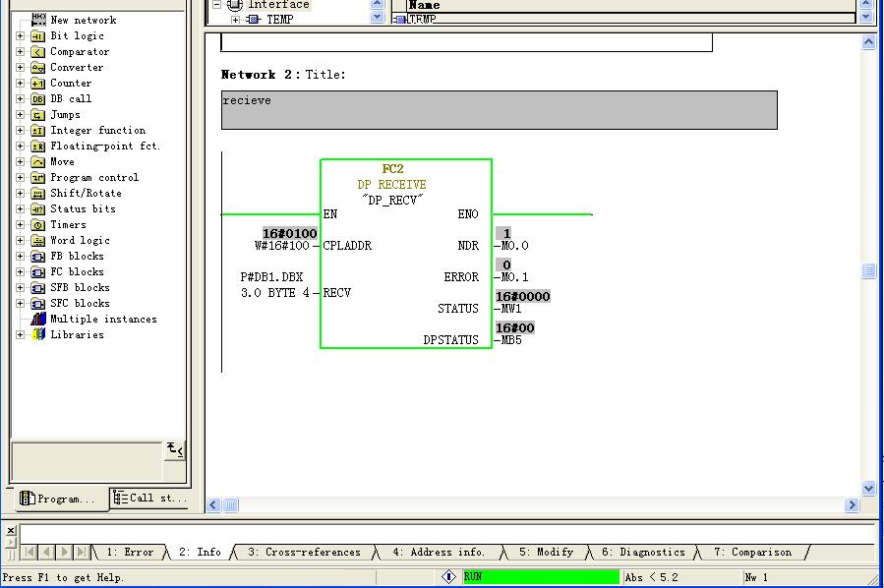This screenshot has width=884, height=588.
Task: Click the RUN status indicator icon
Action: click(448, 577)
